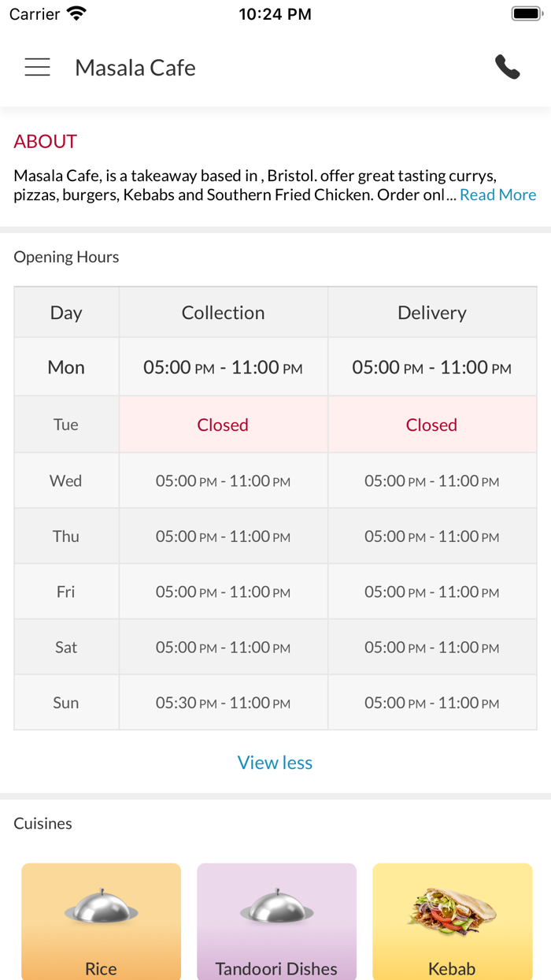Open the hamburger navigation menu
Screen dimensions: 551x980
[37, 68]
